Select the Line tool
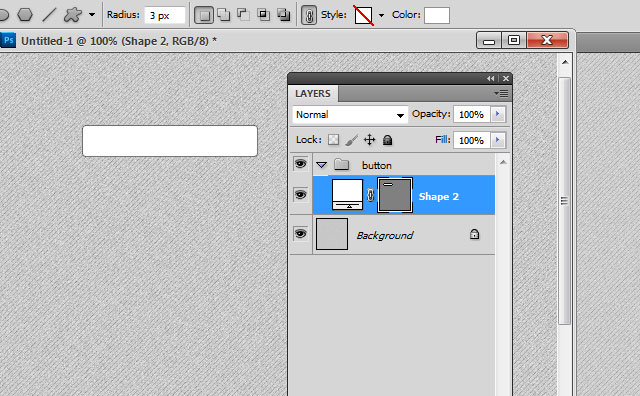The width and height of the screenshot is (640, 396). (49, 15)
